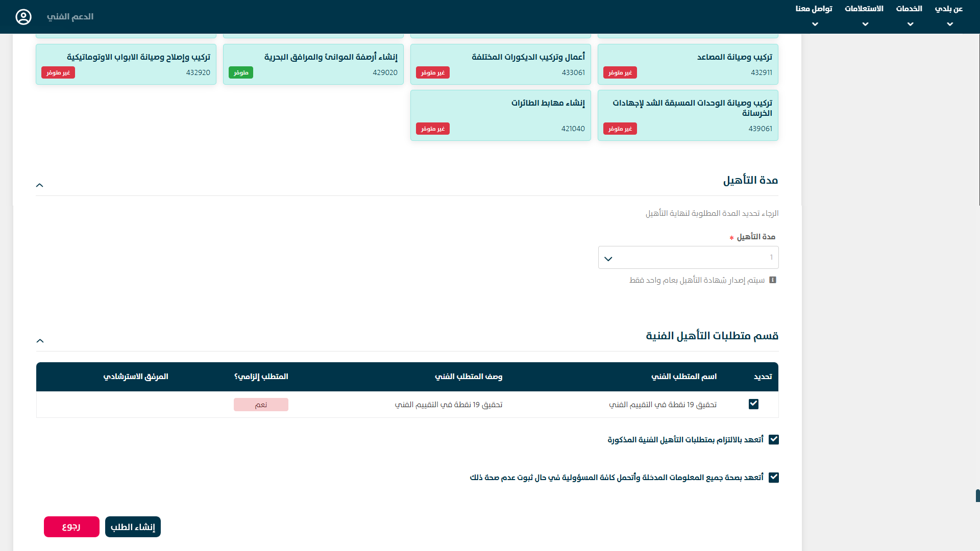Toggle information accuracy pledge checkbox
Screen dimensions: 980x551
774,477
